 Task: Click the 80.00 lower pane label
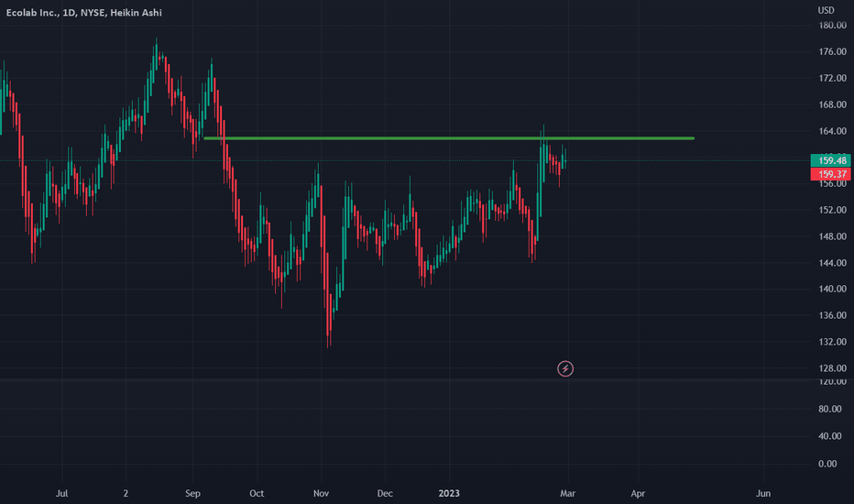[x=830, y=409]
